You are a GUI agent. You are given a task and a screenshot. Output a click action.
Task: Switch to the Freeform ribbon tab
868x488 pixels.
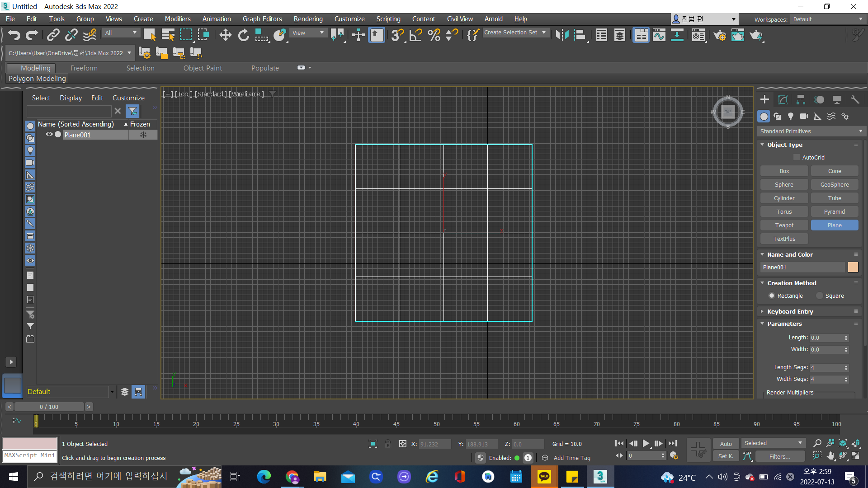(84, 68)
